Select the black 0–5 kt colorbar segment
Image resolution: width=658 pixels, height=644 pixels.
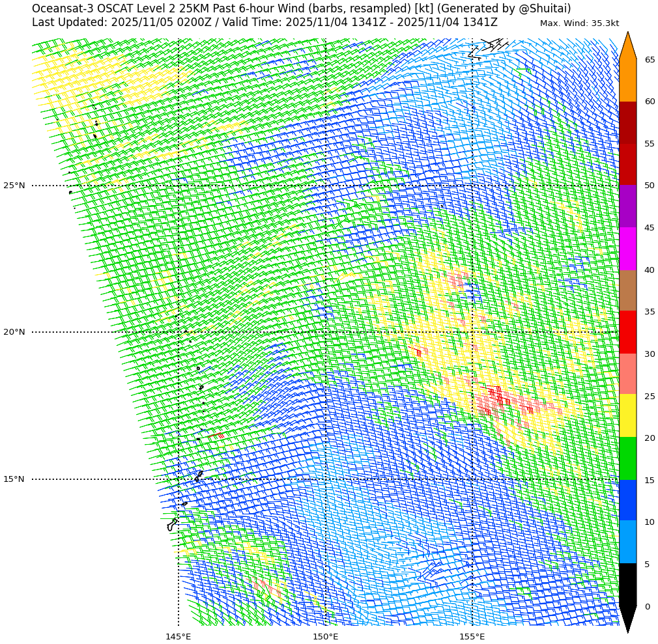click(627, 585)
